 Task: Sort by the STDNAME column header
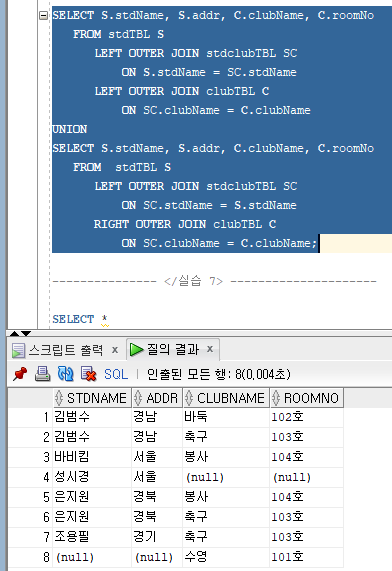(x=92, y=398)
